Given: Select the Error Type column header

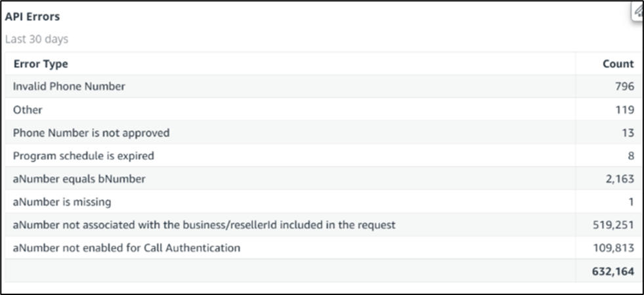Looking at the screenshot, I should coord(41,64).
